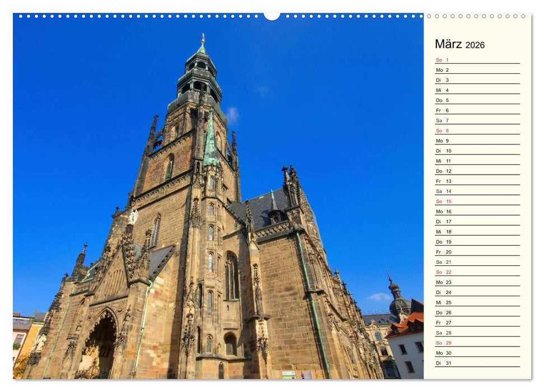Click the red So 22 entry

click(x=443, y=272)
